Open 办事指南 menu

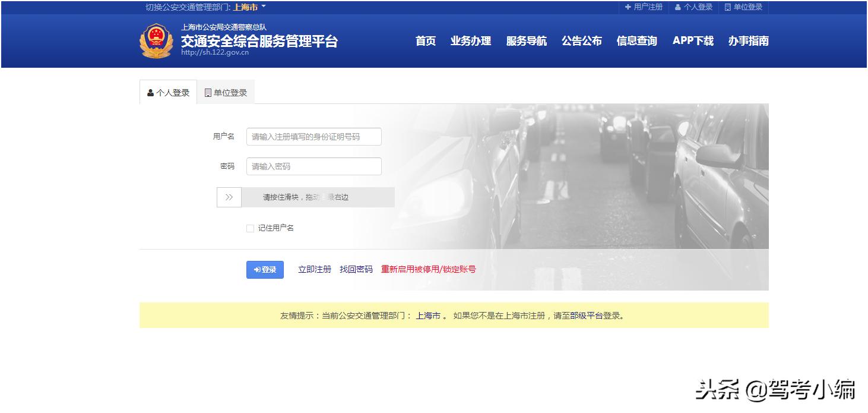point(749,41)
